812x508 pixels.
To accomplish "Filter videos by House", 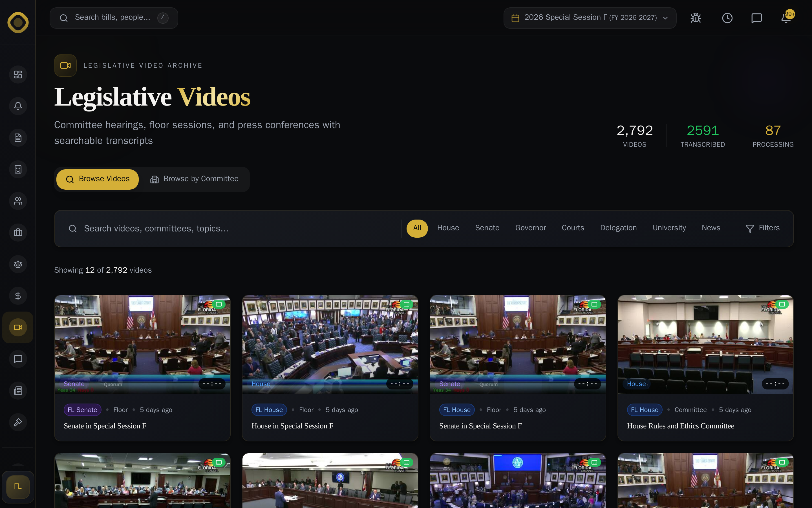I will click(x=448, y=228).
